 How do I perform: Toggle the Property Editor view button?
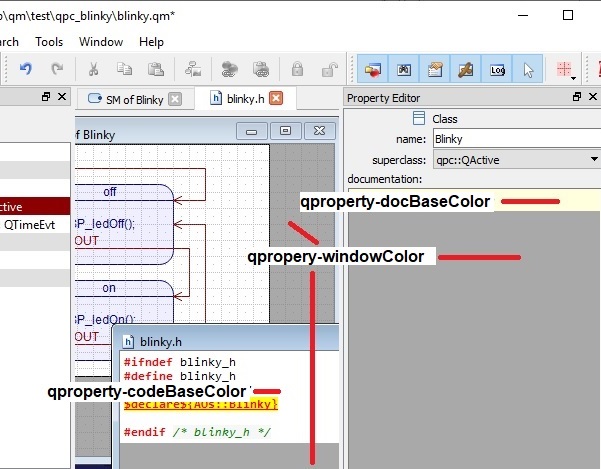436,69
